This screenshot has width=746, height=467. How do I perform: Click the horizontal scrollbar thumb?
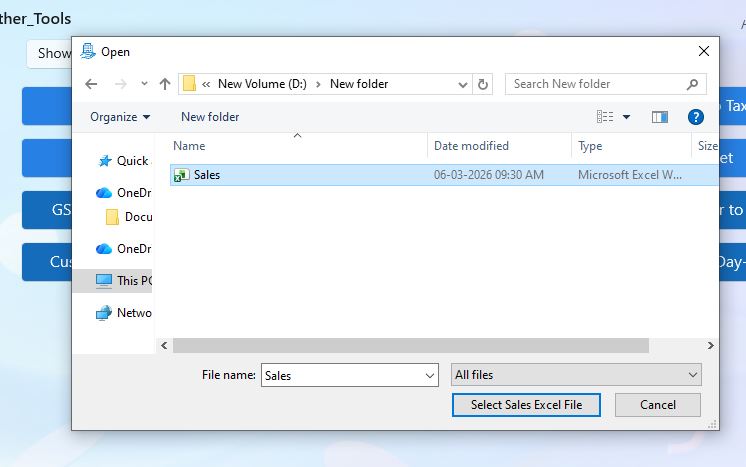(411, 346)
